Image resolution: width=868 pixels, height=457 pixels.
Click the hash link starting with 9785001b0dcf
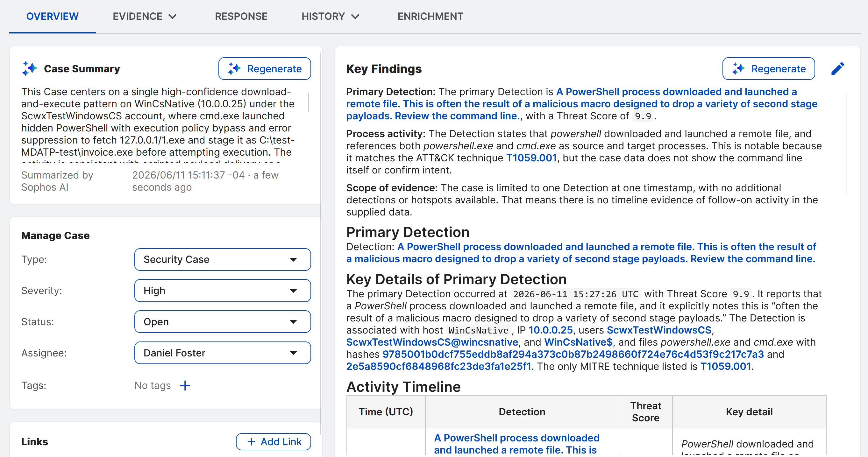click(573, 354)
